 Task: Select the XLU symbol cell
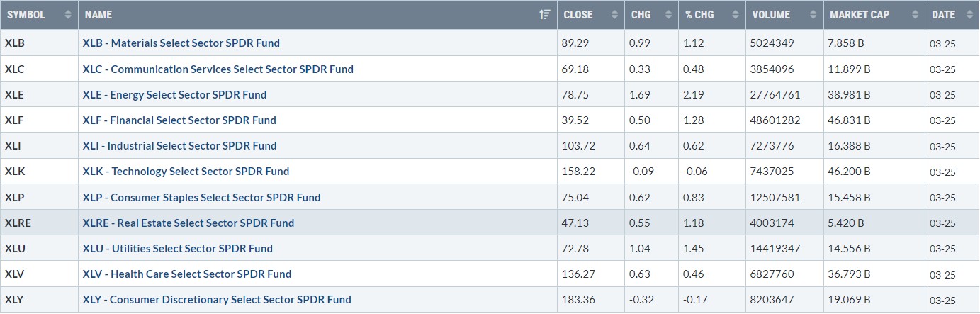(x=16, y=249)
